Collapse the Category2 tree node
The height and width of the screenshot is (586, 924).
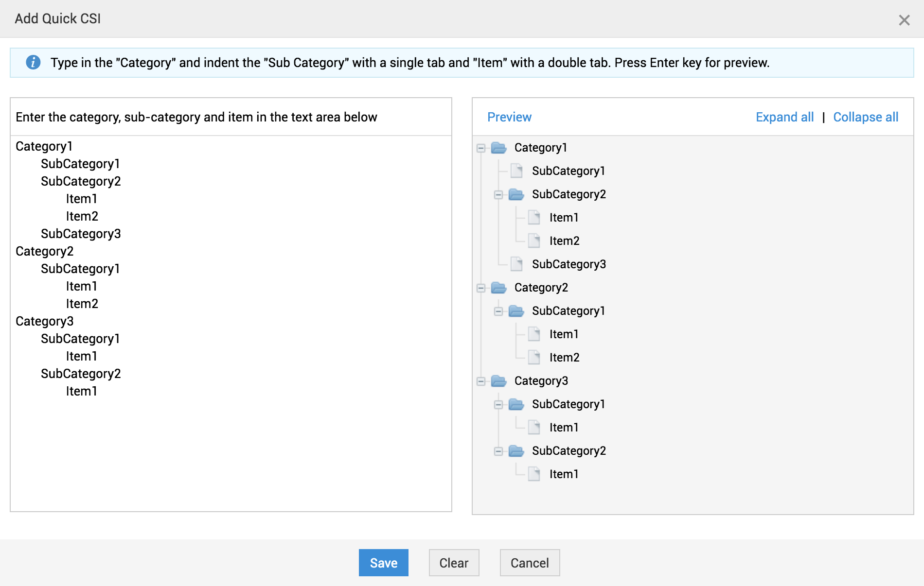(481, 288)
